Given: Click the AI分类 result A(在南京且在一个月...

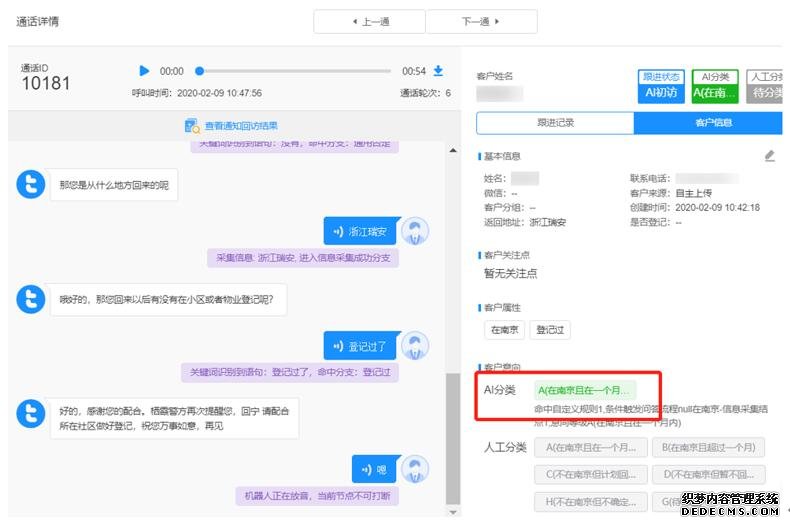Looking at the screenshot, I should [x=584, y=390].
